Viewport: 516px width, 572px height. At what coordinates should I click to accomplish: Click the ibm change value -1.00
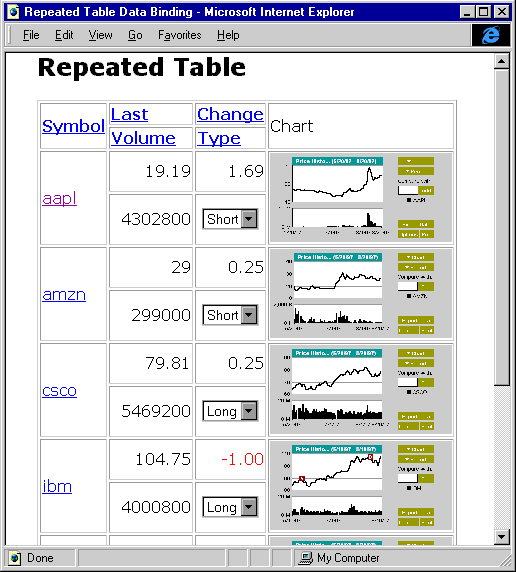coord(243,459)
